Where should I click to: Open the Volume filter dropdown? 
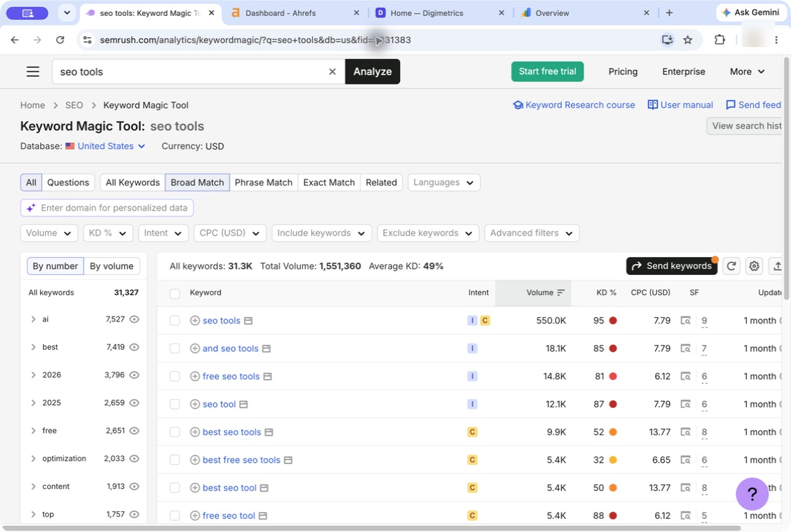click(x=49, y=233)
